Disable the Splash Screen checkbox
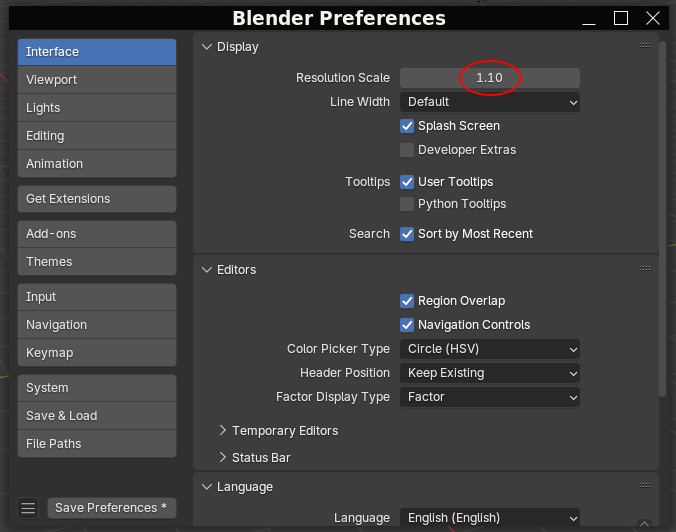The height and width of the screenshot is (532, 676). [407, 126]
